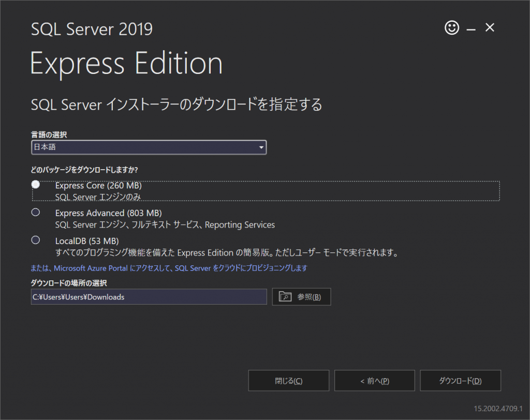Screen dimensions: 530x420
Task: Click the 前へ(P) back button
Action: [x=374, y=380]
